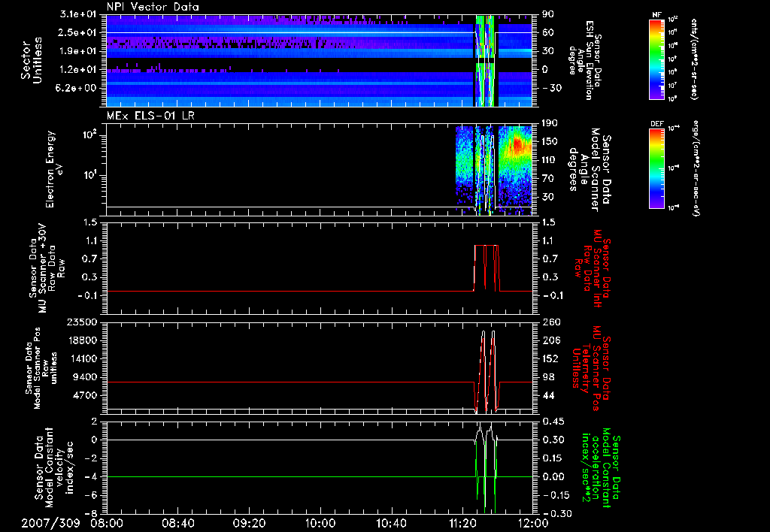The image size is (770, 532).
Task: Select the 'NPI Vector Data' panel title
Action: [153, 7]
